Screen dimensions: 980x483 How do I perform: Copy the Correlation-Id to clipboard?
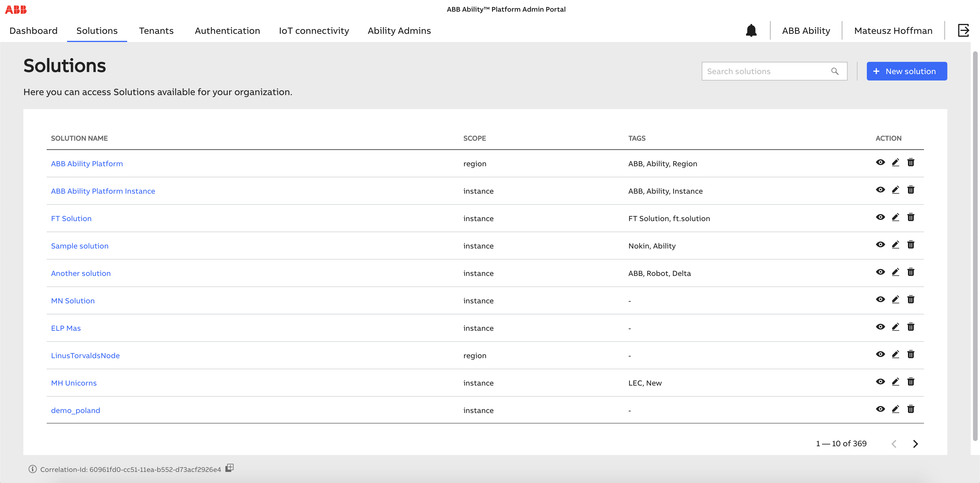pyautogui.click(x=230, y=468)
